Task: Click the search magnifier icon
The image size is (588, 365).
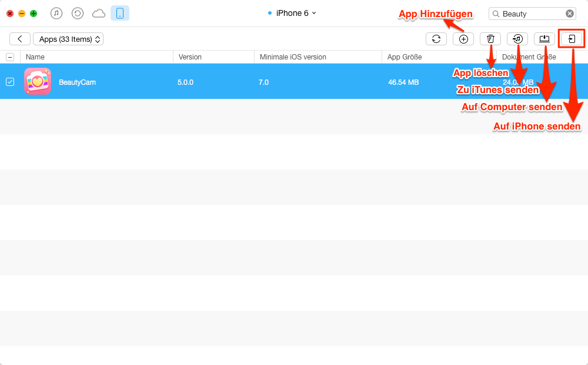Action: [496, 14]
